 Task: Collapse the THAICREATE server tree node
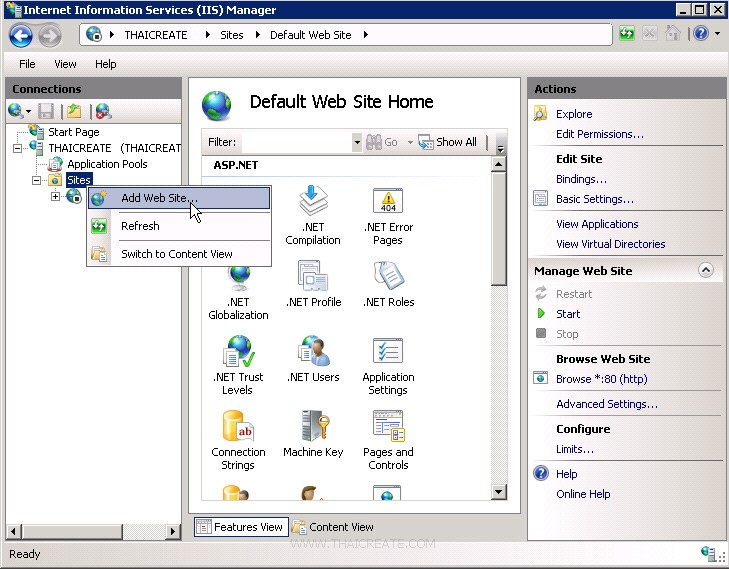pos(18,149)
